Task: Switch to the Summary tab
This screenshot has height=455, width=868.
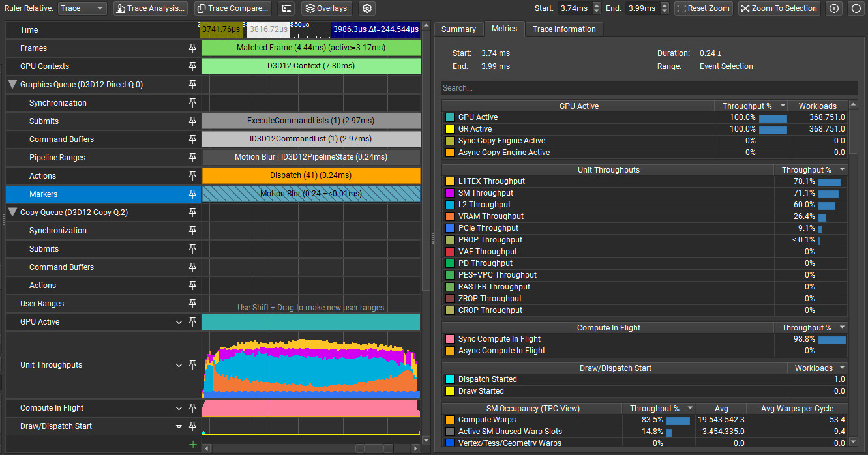Action: click(458, 29)
